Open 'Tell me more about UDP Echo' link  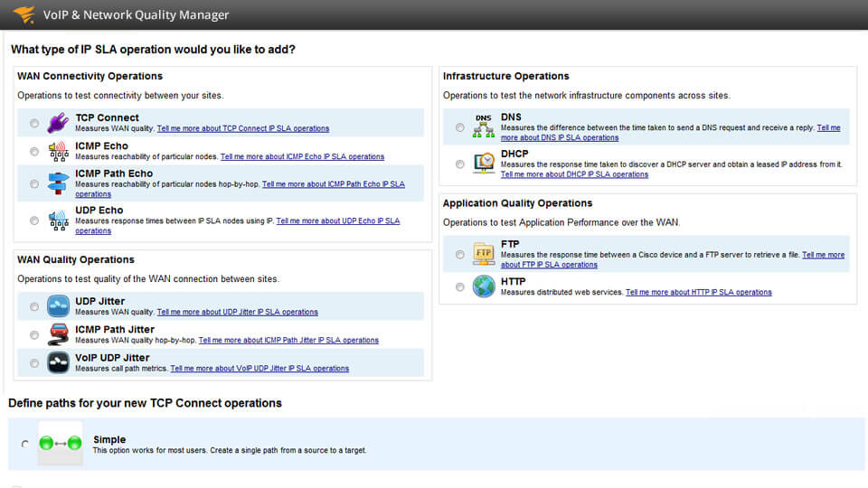coord(337,221)
